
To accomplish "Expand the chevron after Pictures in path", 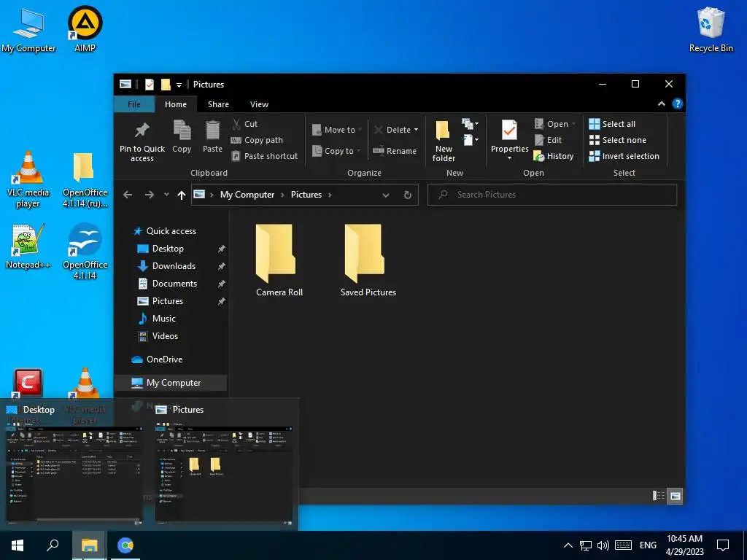I will pos(330,195).
